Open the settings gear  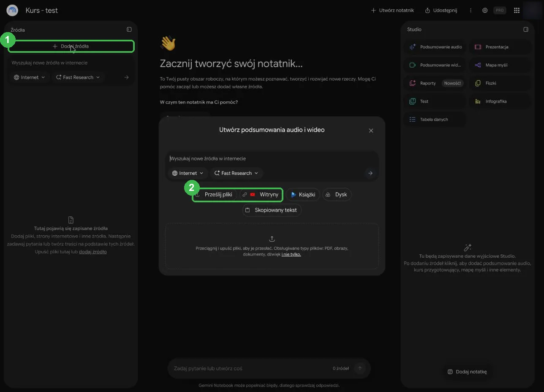tap(485, 10)
